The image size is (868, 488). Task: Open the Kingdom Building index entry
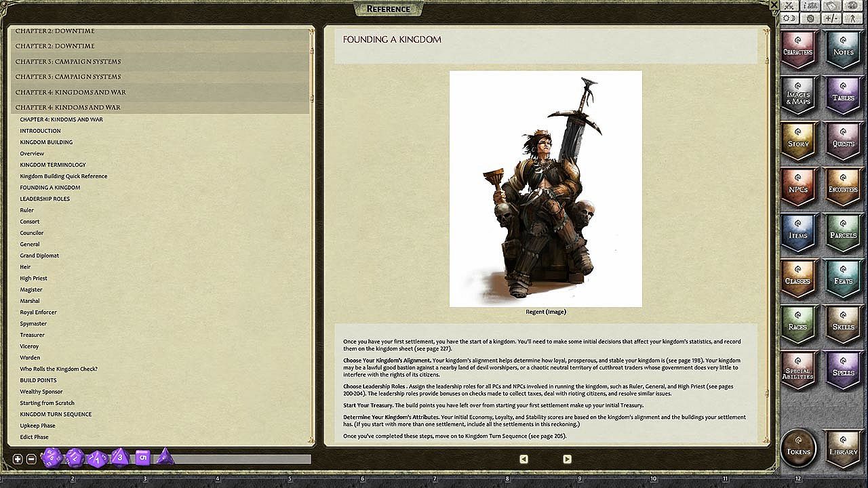click(46, 142)
